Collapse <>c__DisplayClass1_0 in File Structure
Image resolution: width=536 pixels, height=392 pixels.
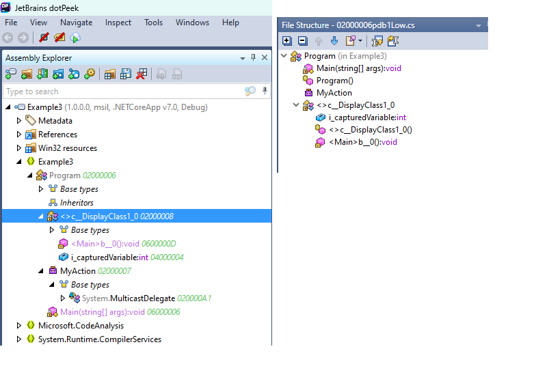pos(296,104)
